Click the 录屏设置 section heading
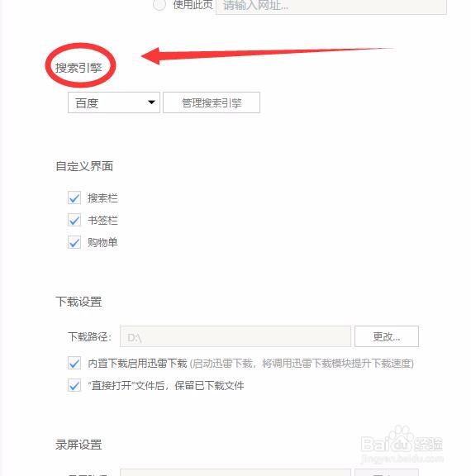471x476 pixels. 78,445
